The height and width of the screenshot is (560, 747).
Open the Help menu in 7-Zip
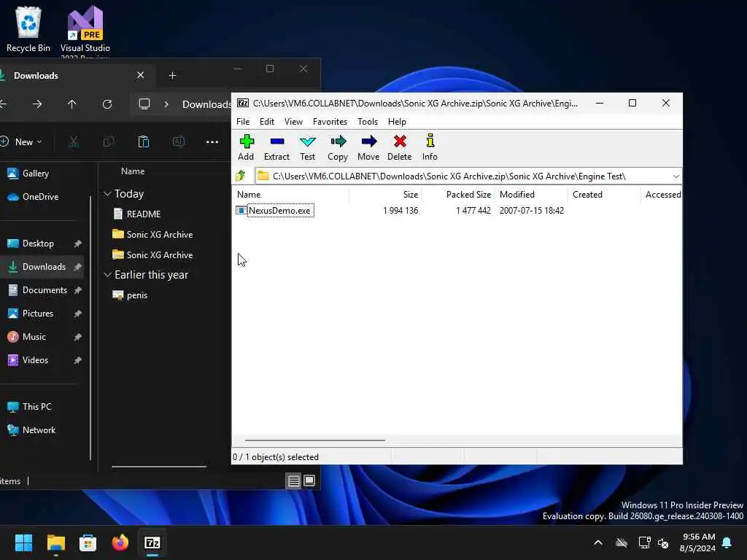pyautogui.click(x=397, y=122)
